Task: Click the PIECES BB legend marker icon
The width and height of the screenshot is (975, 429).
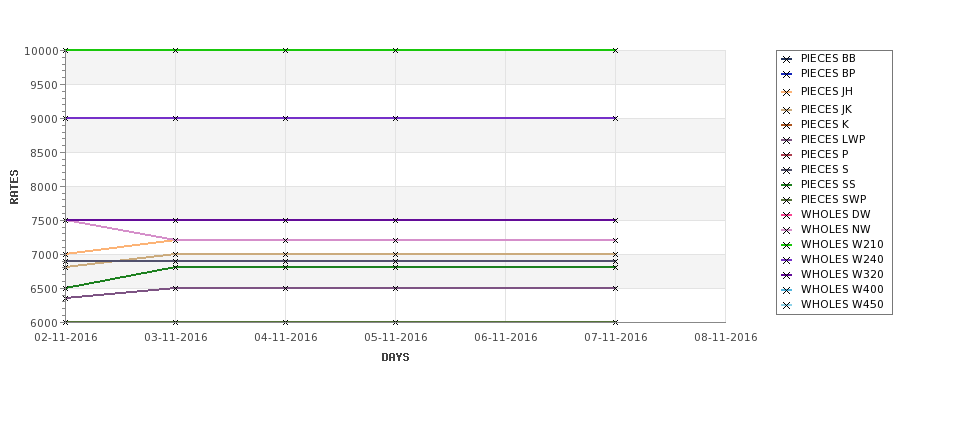Action: point(787,59)
